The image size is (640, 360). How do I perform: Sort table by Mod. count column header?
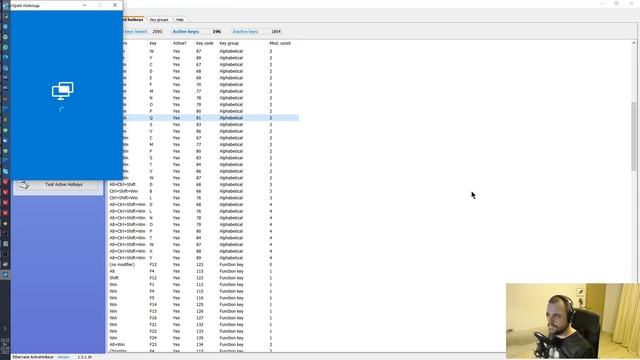tap(280, 43)
